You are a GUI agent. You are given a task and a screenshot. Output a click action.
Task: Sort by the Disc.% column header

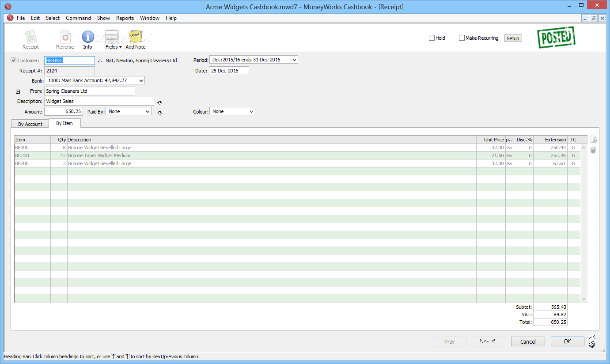(x=523, y=140)
